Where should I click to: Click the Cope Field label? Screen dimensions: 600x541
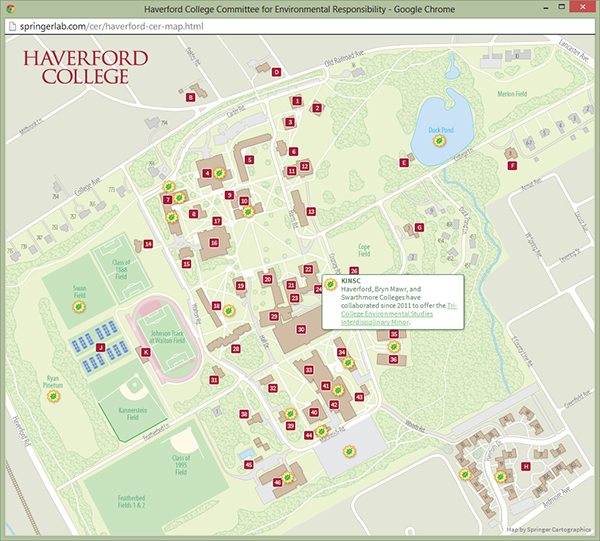click(364, 250)
